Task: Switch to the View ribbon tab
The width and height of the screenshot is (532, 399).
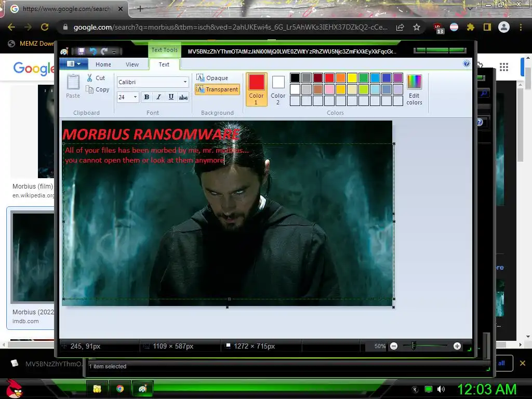Action: 132,64
